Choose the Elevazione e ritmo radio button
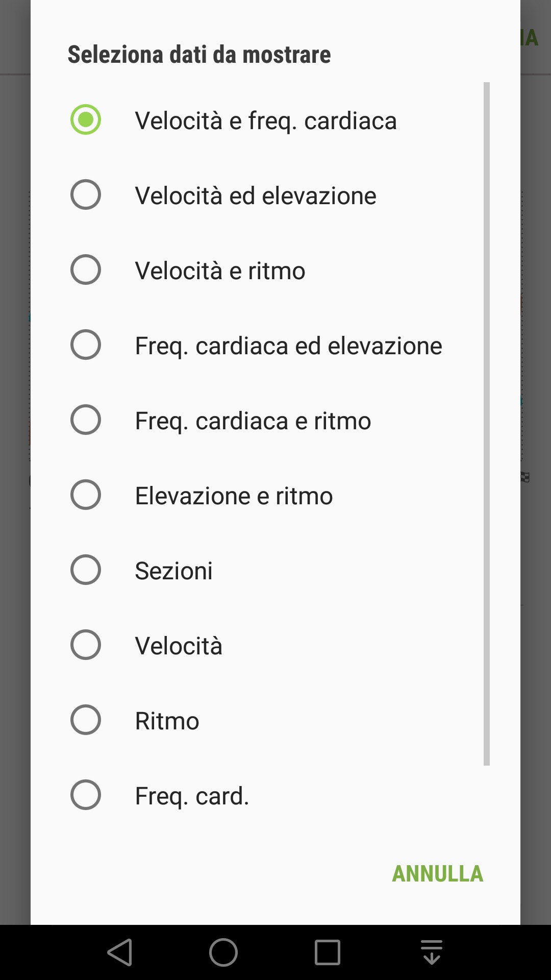Screen dimensions: 551x980 (x=86, y=495)
